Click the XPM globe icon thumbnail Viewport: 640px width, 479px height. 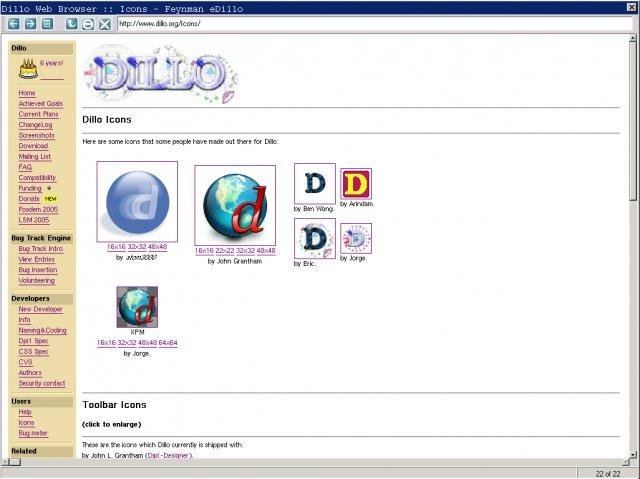137,307
